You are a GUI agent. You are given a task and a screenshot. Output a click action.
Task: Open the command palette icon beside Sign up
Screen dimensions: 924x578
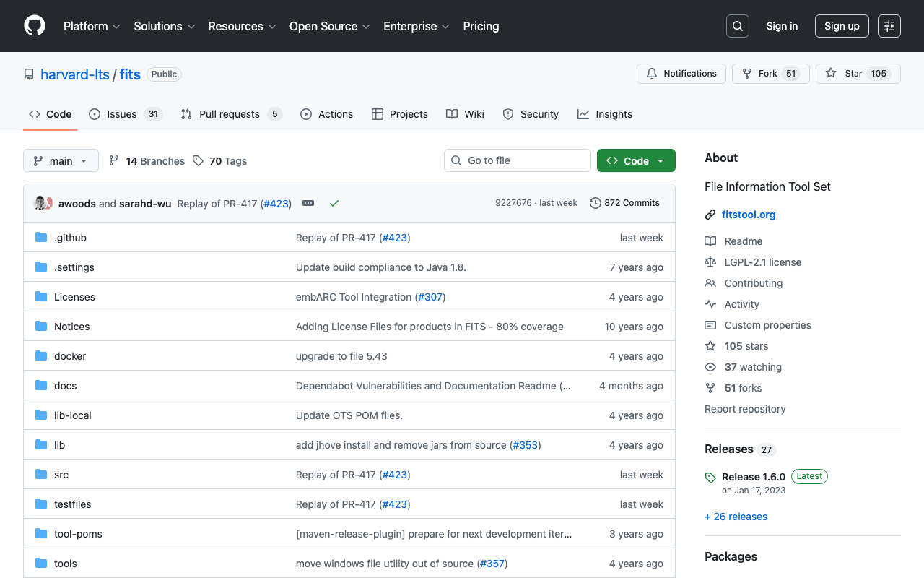(x=889, y=26)
